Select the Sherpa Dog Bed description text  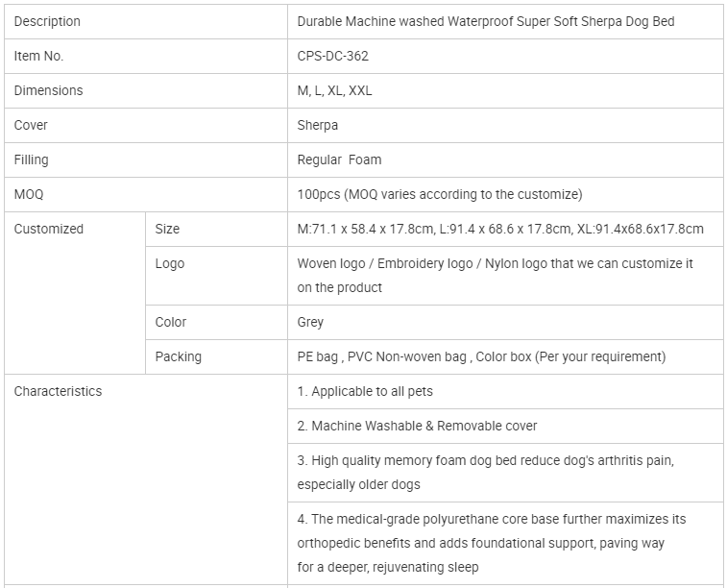(x=486, y=21)
